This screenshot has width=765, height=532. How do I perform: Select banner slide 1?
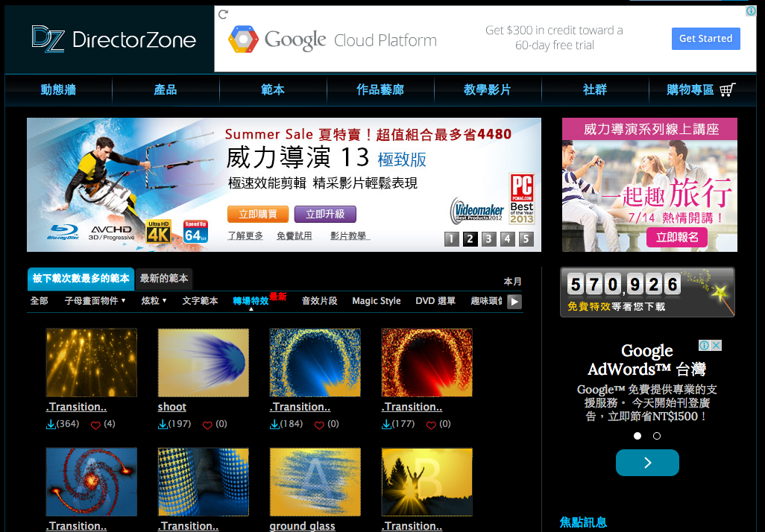click(x=451, y=239)
